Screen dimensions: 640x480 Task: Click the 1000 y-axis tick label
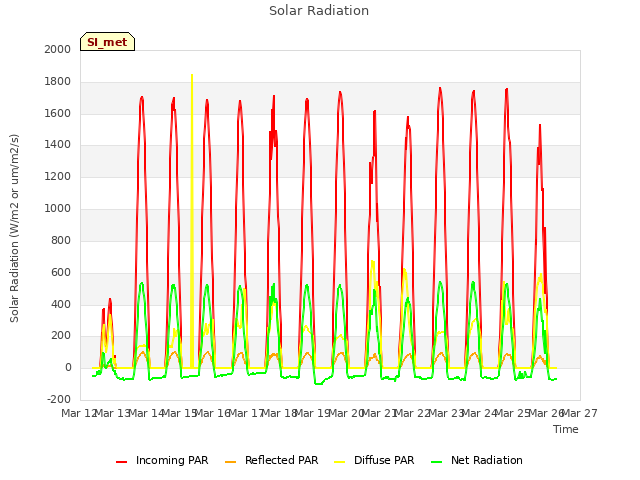point(58,209)
